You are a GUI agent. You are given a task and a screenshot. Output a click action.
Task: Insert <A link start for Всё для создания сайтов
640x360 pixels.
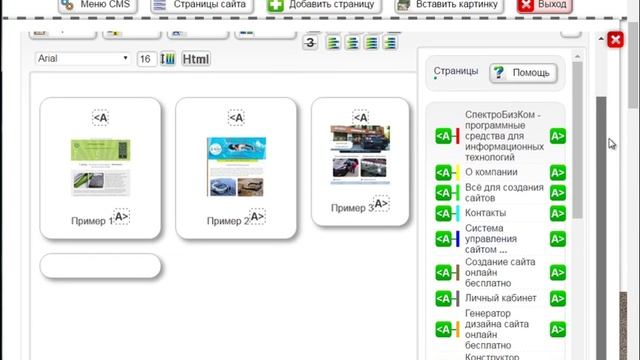pyautogui.click(x=443, y=193)
